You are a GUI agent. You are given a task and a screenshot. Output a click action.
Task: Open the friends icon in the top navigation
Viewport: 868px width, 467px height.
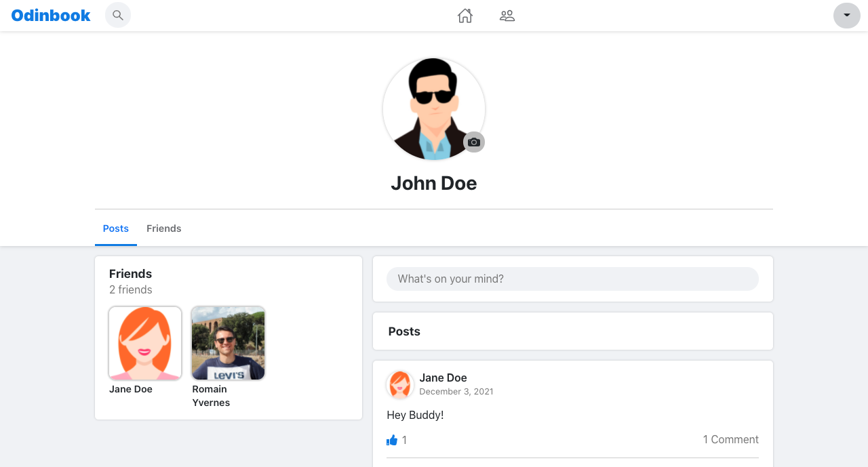point(507,15)
